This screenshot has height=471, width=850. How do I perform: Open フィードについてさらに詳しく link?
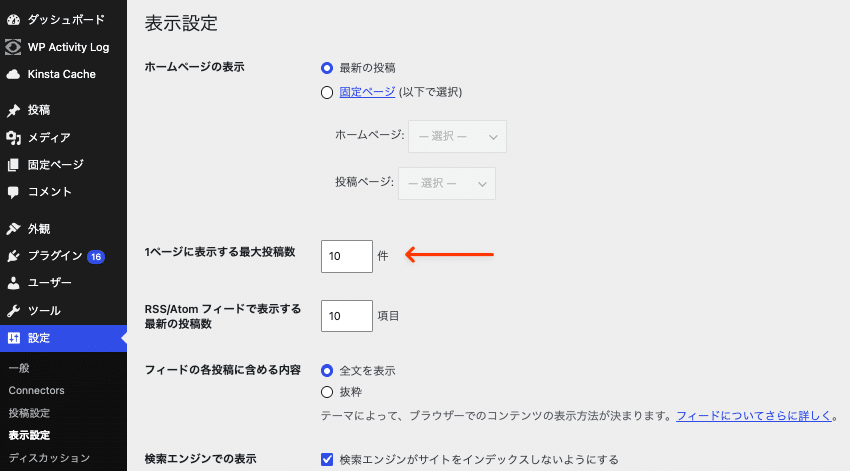tap(754, 416)
